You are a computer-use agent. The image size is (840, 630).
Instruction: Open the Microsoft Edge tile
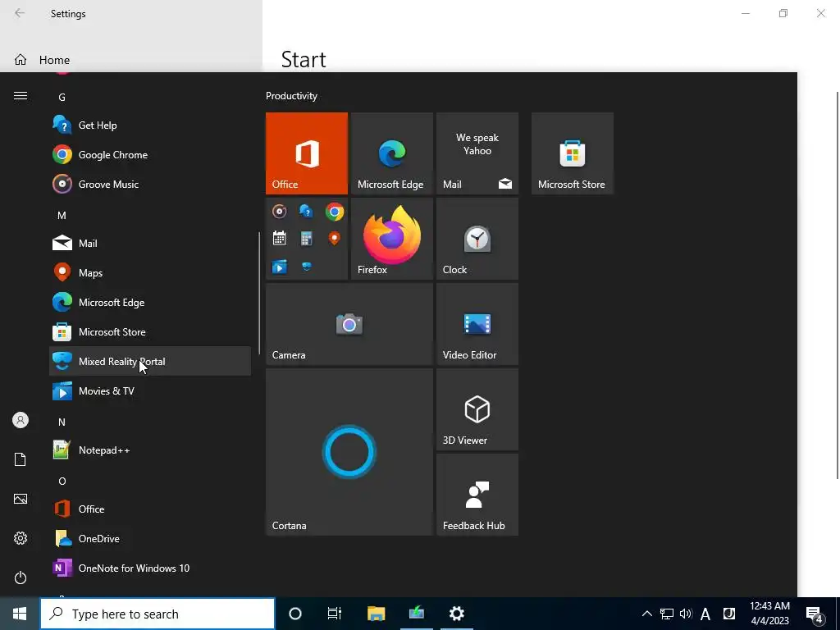(x=391, y=153)
